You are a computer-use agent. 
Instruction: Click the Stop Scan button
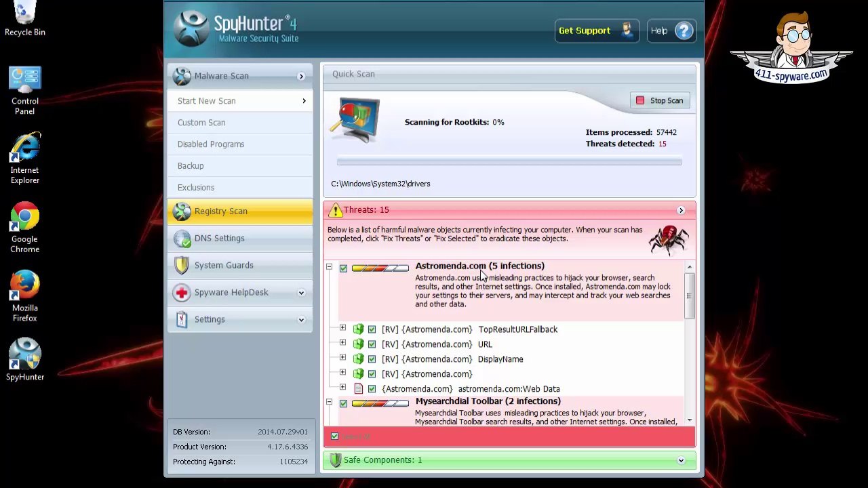pyautogui.click(x=660, y=100)
